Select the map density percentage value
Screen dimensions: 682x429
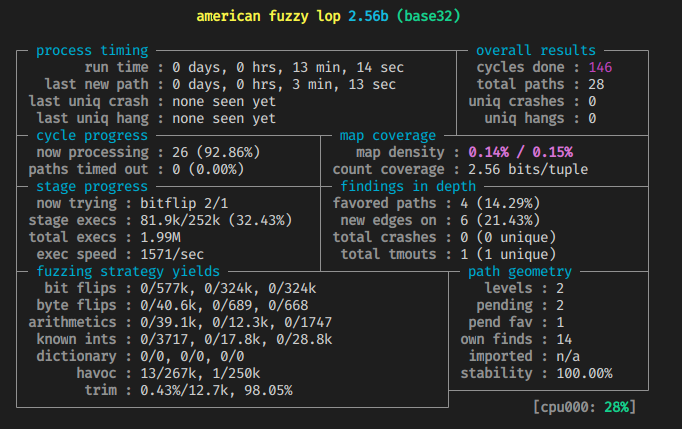pos(520,152)
